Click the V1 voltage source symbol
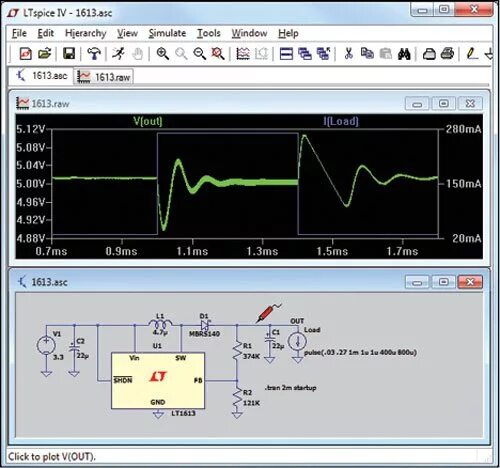Viewport: 500px width, 468px height. click(46, 345)
